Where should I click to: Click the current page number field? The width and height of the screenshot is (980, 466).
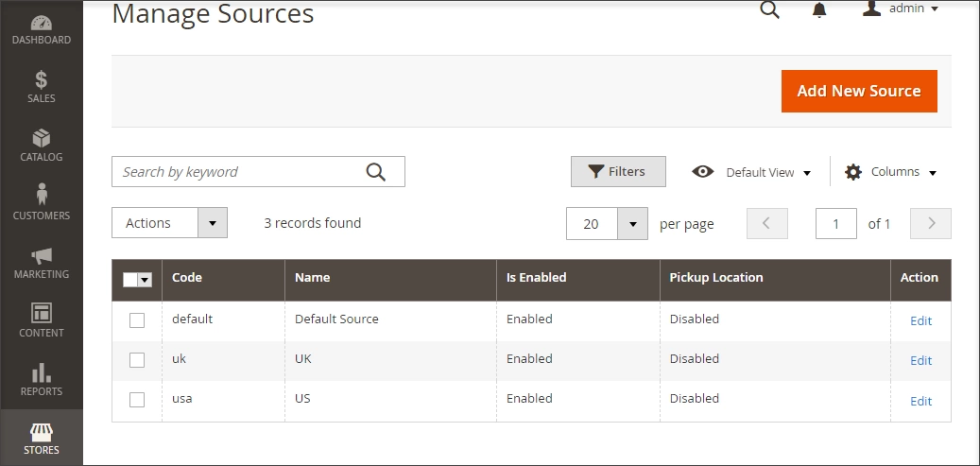pyautogui.click(x=835, y=223)
